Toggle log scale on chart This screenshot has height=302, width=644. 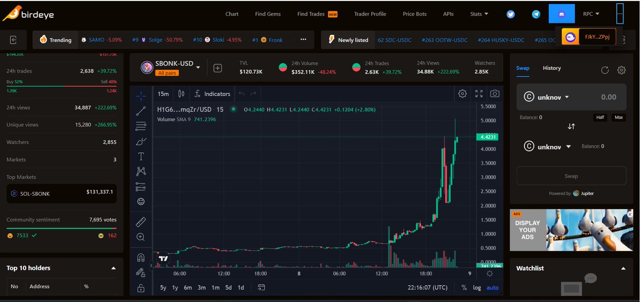point(477,288)
